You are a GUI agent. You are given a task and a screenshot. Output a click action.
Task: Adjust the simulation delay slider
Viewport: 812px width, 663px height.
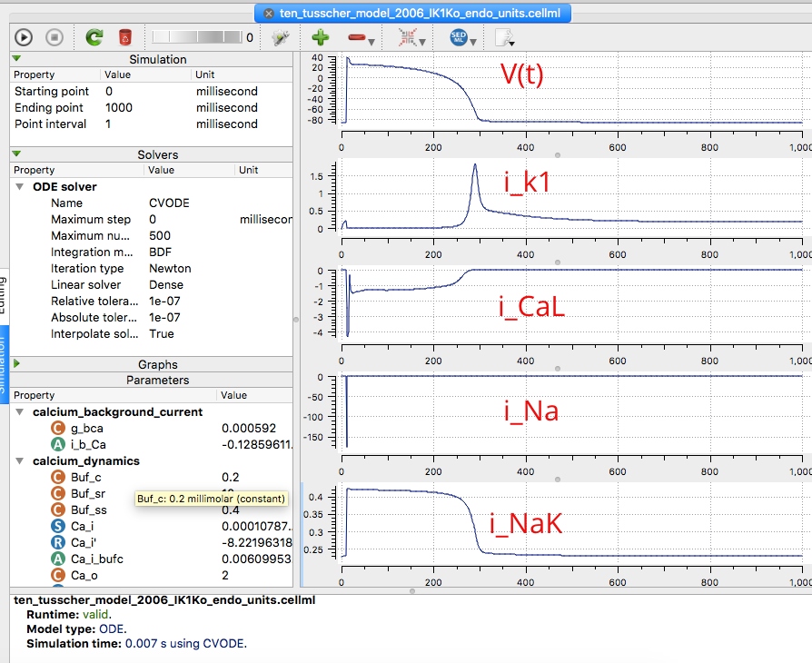197,37
